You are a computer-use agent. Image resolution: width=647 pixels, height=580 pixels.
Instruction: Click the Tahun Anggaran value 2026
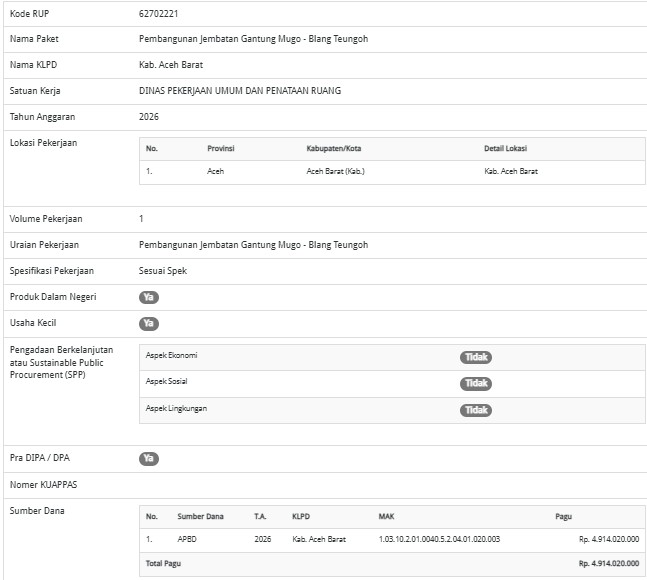149,117
